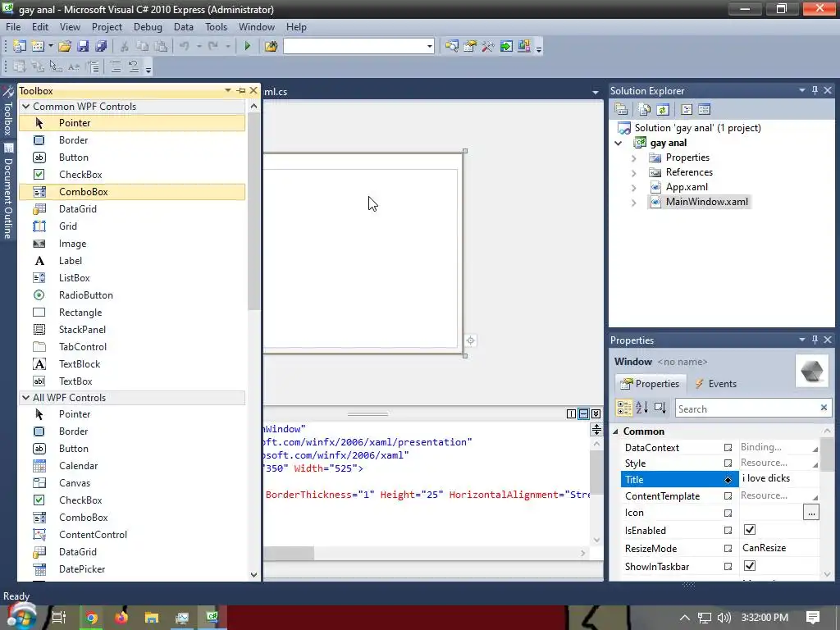Image resolution: width=840 pixels, height=630 pixels.
Task: Click the Style property marker square
Action: 728,463
